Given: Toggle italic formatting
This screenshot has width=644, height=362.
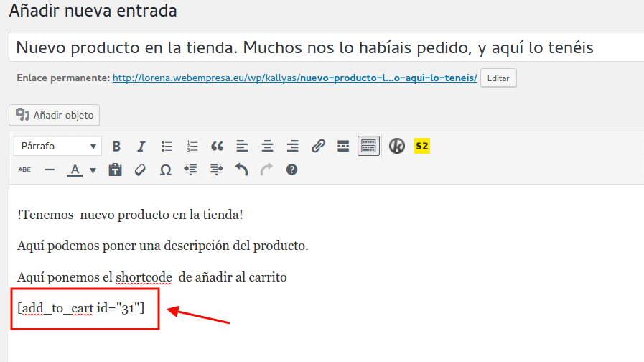Looking at the screenshot, I should [141, 147].
